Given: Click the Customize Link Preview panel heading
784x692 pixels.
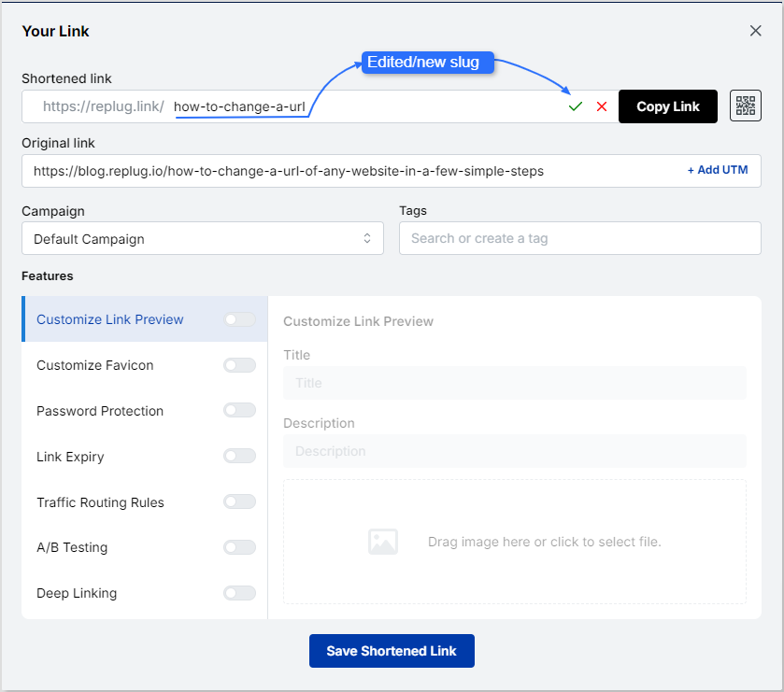Looking at the screenshot, I should coord(359,321).
